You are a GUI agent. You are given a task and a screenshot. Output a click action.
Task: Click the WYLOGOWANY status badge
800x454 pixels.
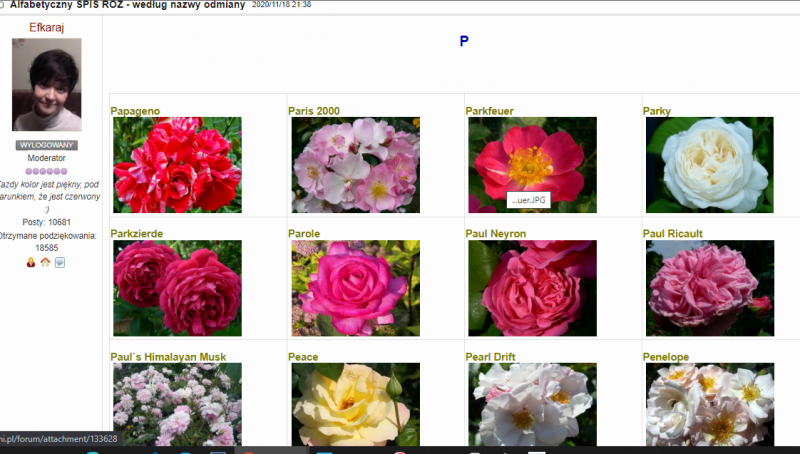pyautogui.click(x=47, y=145)
